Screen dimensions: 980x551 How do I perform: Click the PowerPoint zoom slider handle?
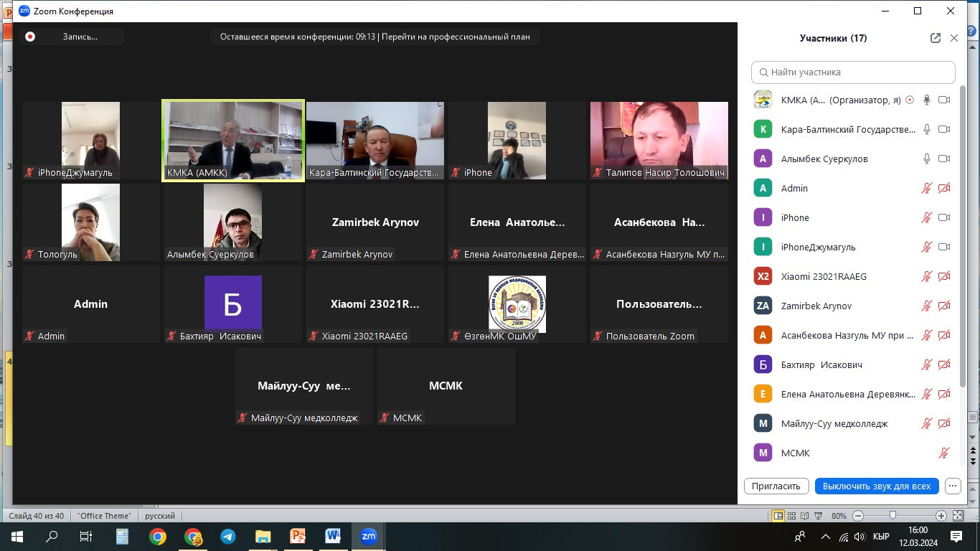click(x=893, y=516)
